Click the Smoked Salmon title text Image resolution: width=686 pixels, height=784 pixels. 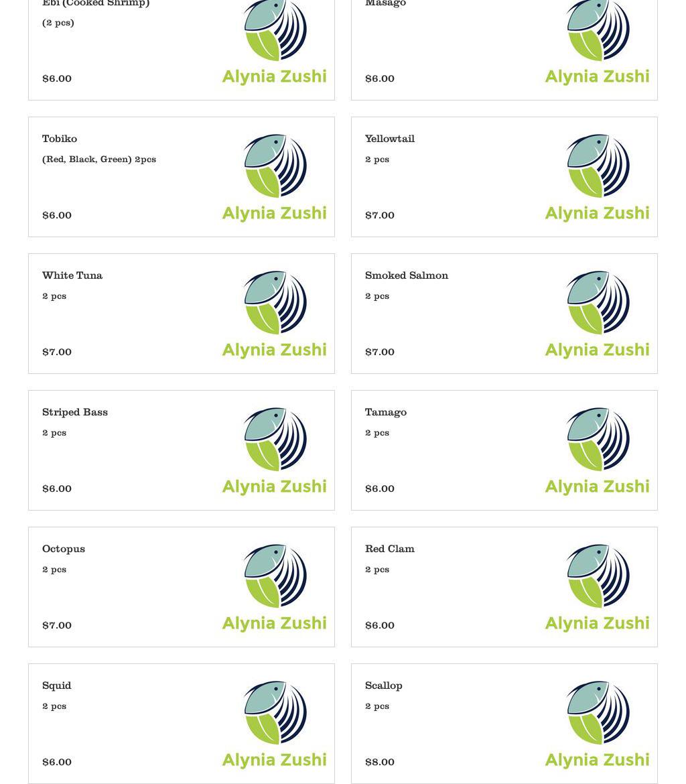point(407,275)
